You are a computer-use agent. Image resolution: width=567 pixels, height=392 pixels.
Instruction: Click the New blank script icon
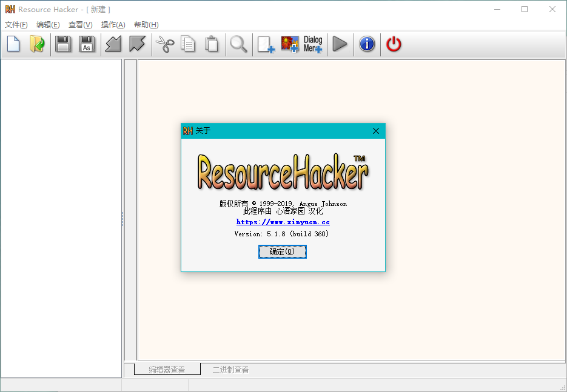[13, 44]
